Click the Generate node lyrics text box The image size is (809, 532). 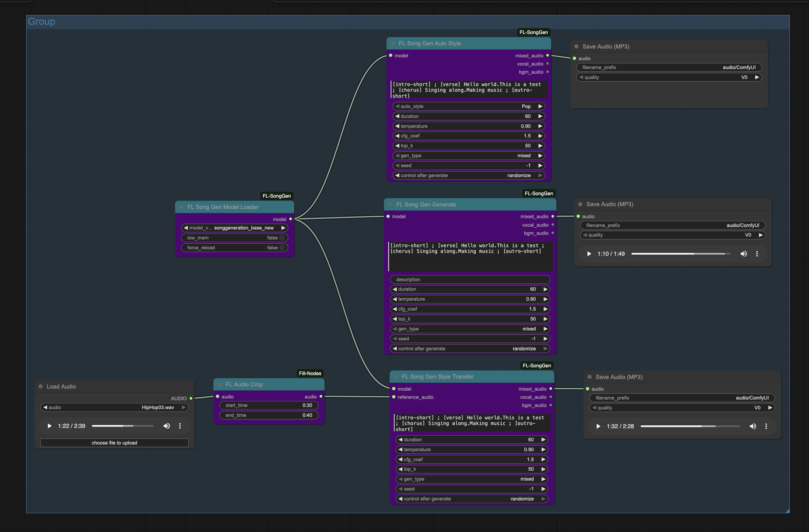tap(470, 257)
